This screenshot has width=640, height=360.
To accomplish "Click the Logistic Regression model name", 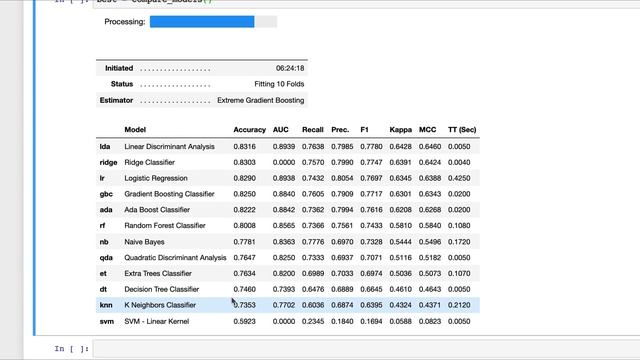I will (x=156, y=178).
